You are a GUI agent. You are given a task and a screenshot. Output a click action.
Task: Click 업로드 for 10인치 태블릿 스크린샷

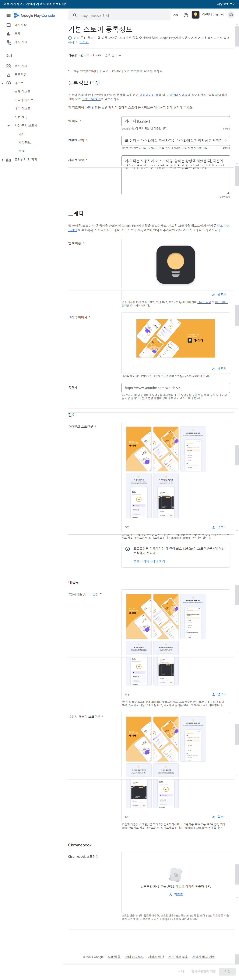click(219, 817)
